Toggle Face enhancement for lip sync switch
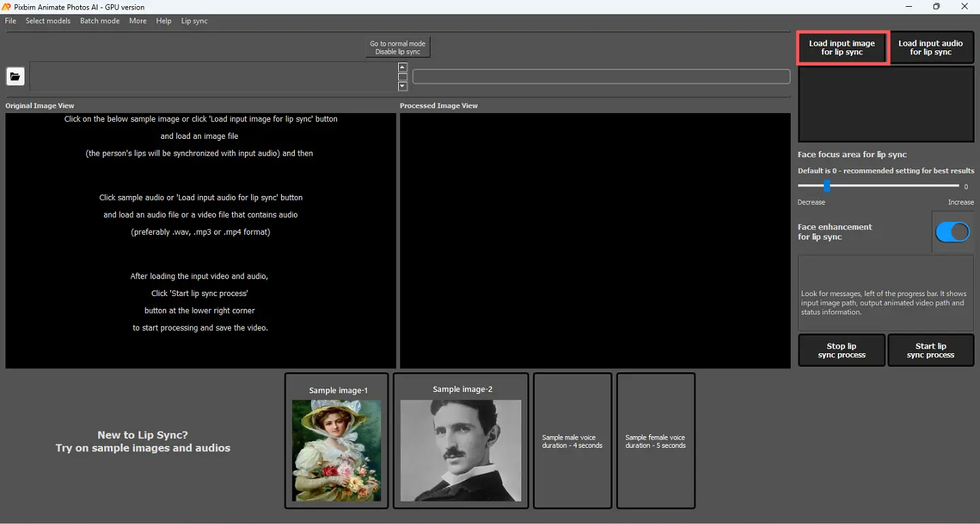The image size is (980, 524). (x=953, y=232)
